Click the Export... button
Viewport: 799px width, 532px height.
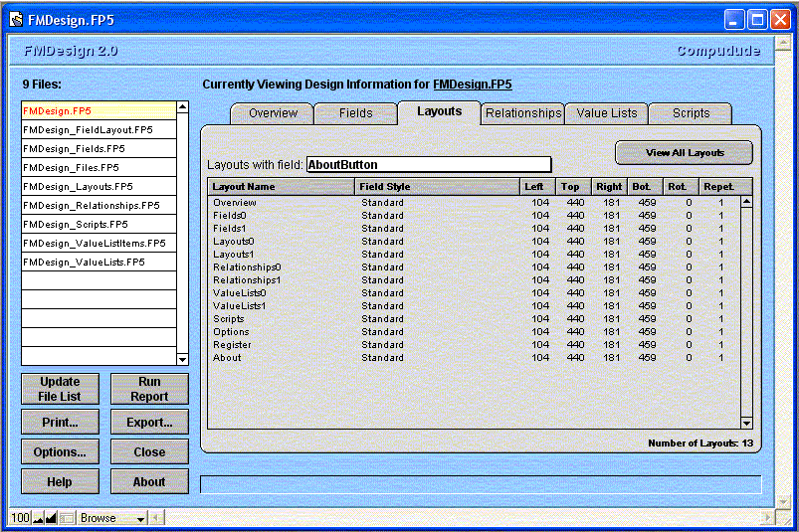[149, 423]
